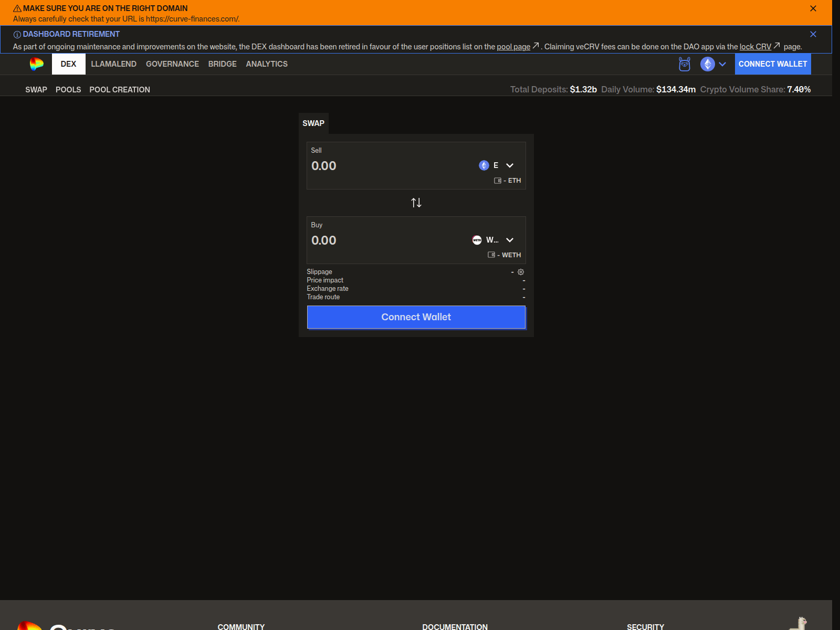The image size is (840, 630).
Task: Close the orange domain warning banner
Action: click(813, 8)
